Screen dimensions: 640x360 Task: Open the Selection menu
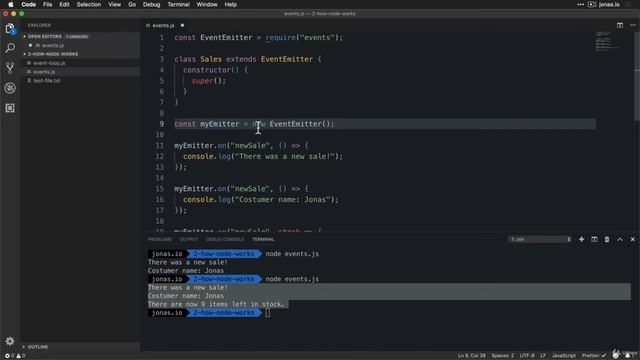(89, 4)
